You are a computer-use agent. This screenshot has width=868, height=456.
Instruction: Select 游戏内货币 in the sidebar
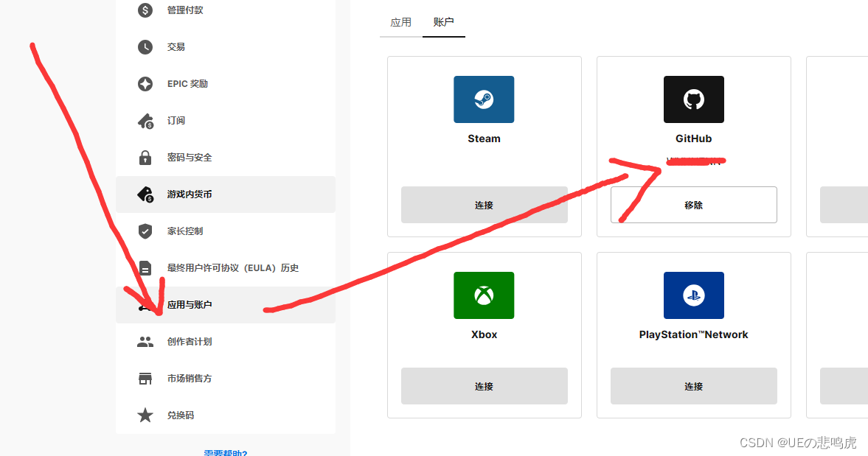point(226,194)
